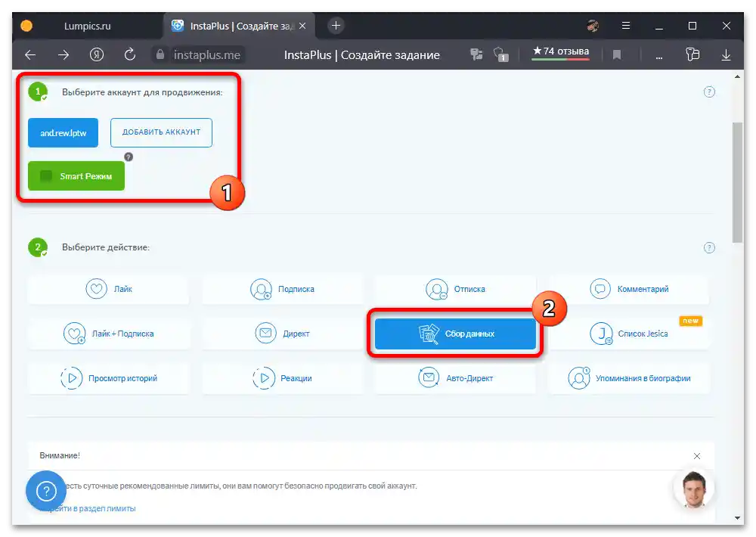The width and height of the screenshot is (756, 537).
Task: Open the page translation icon in the toolbar
Action: pos(476,54)
